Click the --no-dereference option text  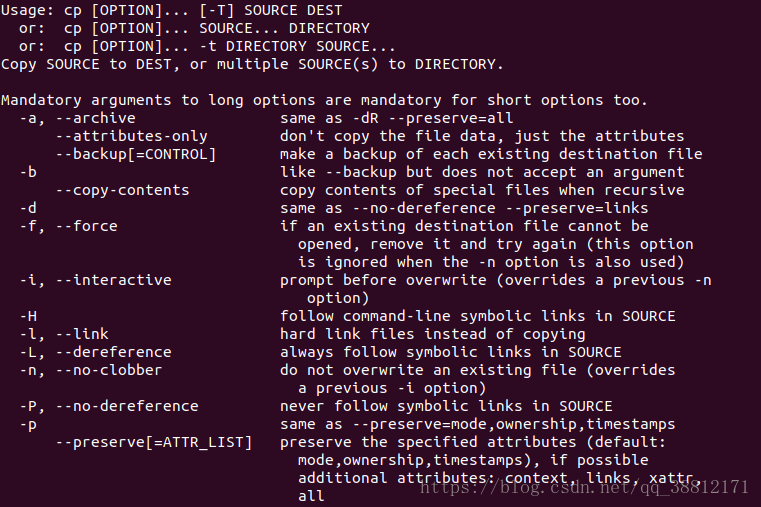tap(127, 406)
